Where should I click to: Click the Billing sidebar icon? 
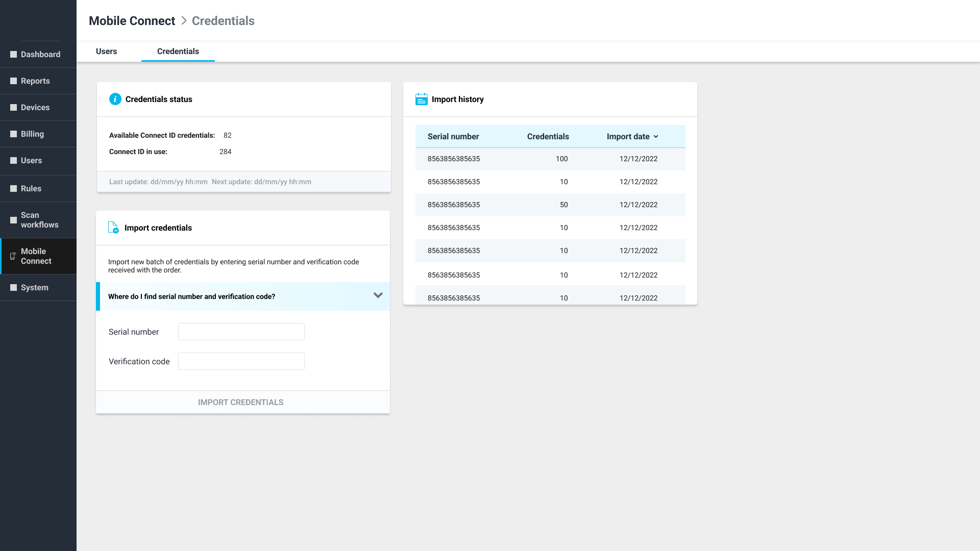14,134
